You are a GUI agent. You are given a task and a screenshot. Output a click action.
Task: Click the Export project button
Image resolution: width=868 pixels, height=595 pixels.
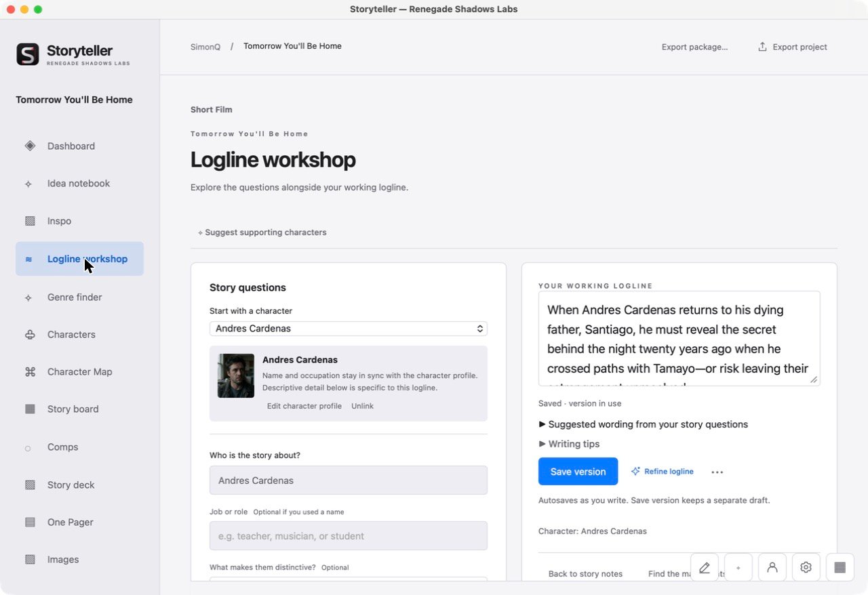[792, 47]
